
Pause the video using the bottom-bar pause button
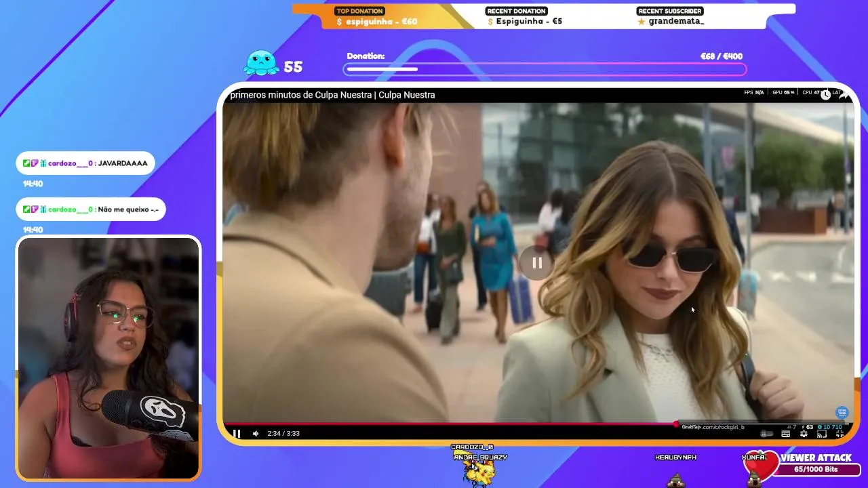(x=237, y=434)
